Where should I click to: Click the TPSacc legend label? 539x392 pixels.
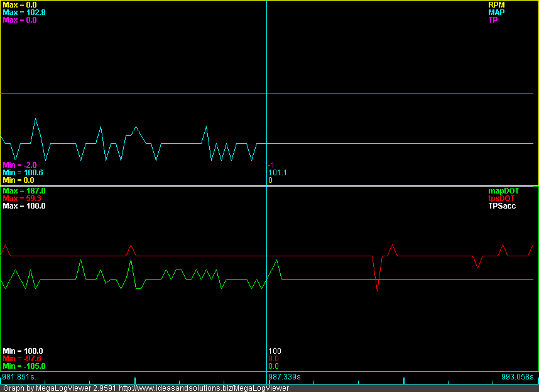coord(502,206)
